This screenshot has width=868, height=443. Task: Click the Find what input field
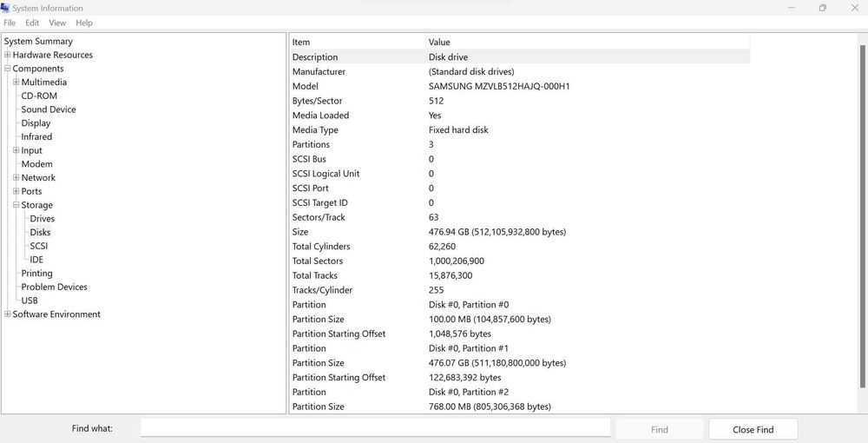[x=375, y=428]
